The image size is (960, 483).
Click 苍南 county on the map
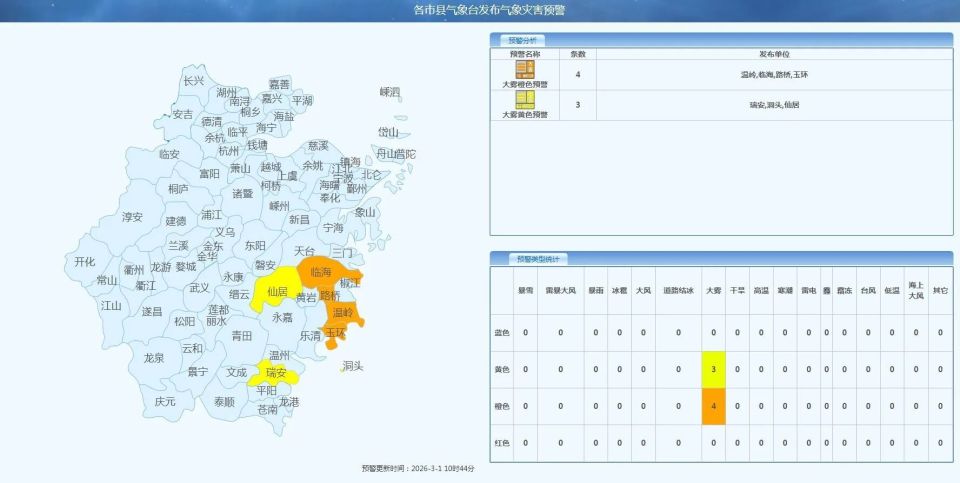[x=267, y=410]
